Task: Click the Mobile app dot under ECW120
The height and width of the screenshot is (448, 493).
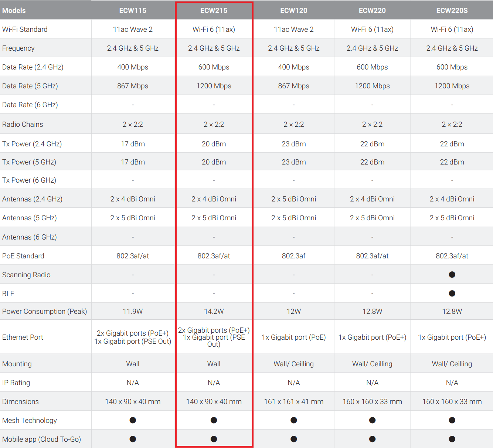Action: pyautogui.click(x=294, y=439)
